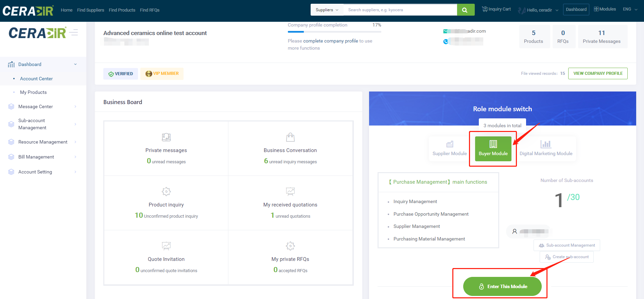The image size is (644, 299).
Task: Click the VIEW COMPANY PROFILE button
Action: (x=597, y=73)
